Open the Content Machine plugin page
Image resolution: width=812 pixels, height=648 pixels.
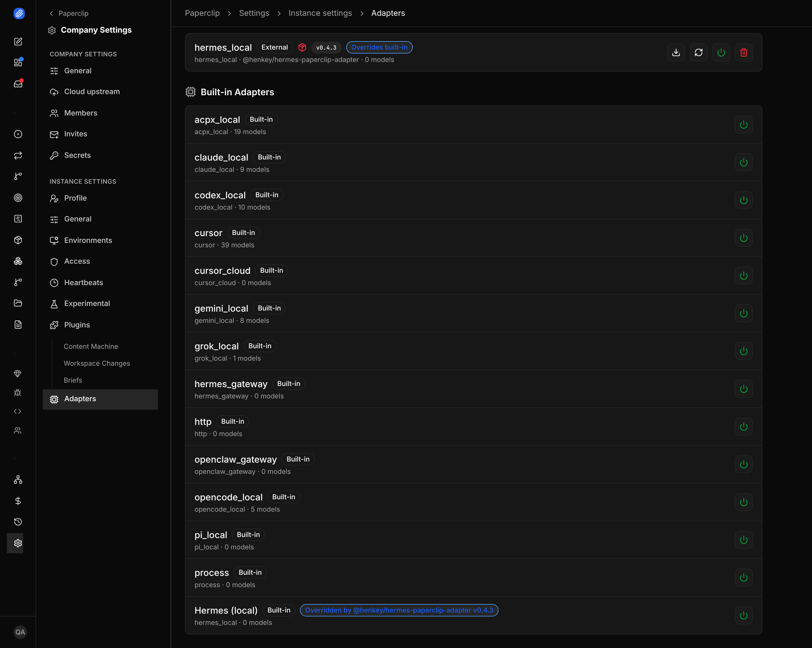[91, 347]
